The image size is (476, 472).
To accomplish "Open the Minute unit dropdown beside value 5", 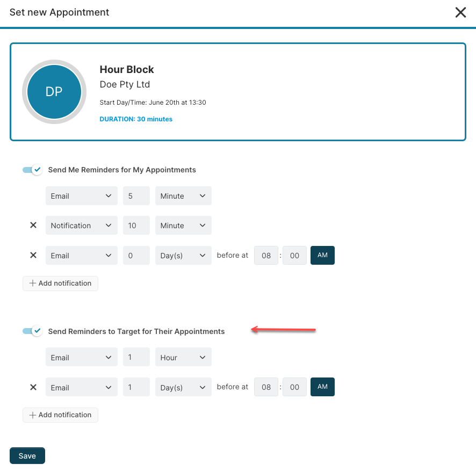I will pos(183,195).
